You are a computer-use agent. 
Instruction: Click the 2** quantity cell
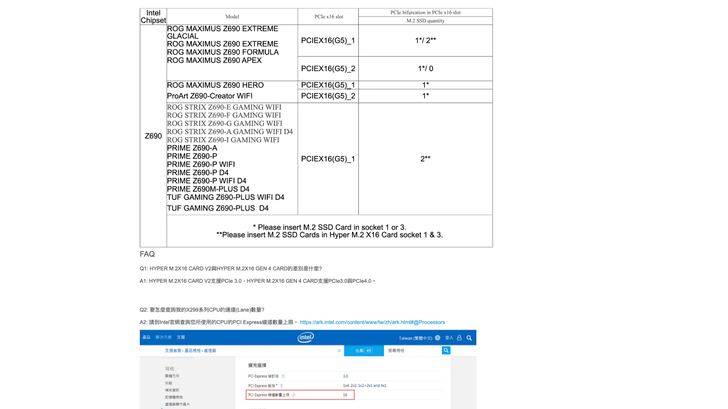425,159
